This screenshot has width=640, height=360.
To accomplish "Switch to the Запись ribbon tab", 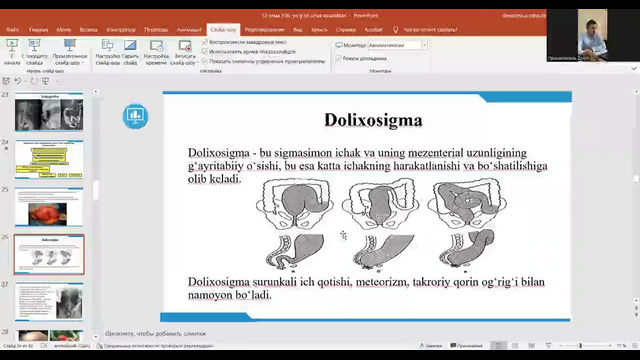I will pyautogui.click(x=319, y=30).
